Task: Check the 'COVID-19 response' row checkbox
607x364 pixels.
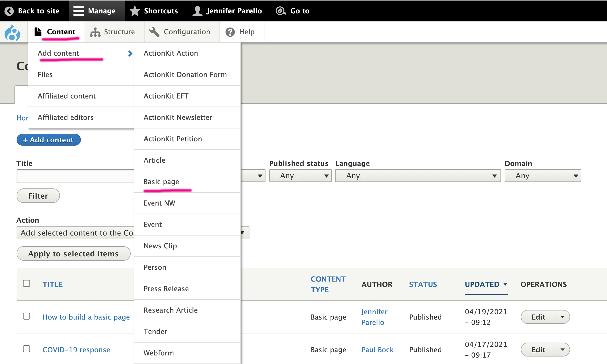Action: (26, 349)
